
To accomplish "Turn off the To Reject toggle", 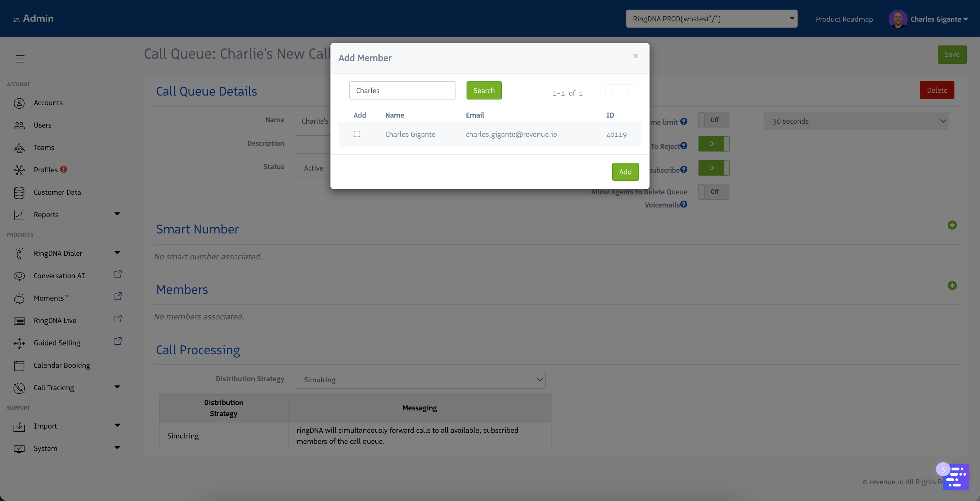I will point(714,144).
